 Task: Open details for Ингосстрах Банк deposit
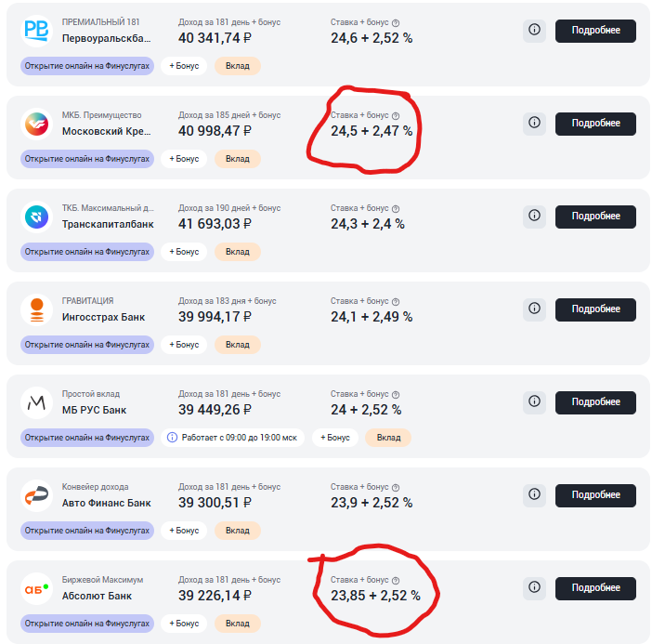coord(595,309)
